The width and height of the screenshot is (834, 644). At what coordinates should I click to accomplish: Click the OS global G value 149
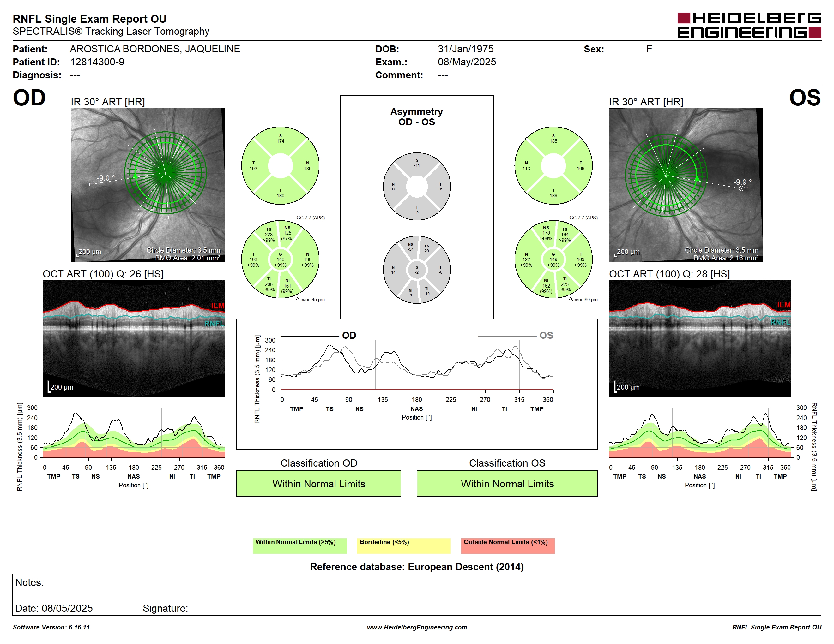pyautogui.click(x=553, y=259)
